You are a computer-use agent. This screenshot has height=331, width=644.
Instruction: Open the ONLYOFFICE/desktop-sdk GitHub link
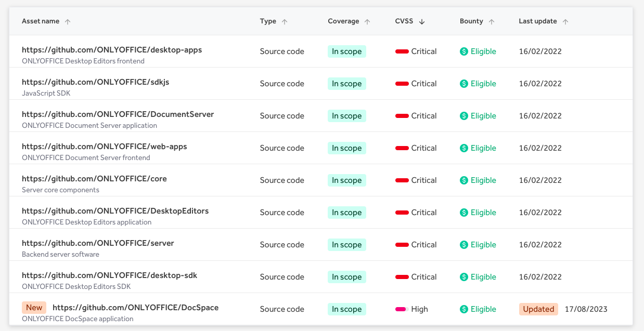[x=109, y=275]
